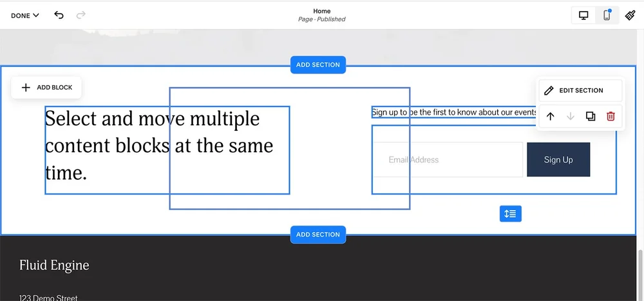This screenshot has height=301, width=644.
Task: Switch to mobile view icon
Action: 607,15
